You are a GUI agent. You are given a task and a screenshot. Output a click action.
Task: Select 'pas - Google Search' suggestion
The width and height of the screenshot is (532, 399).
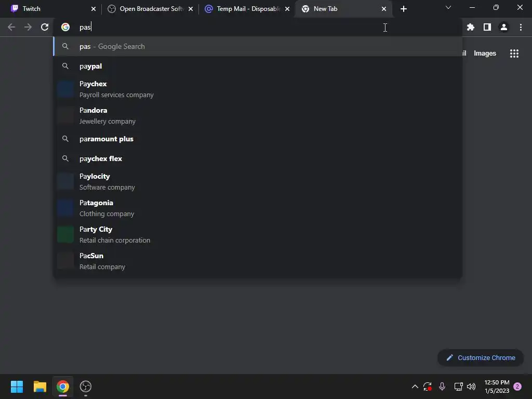(x=258, y=46)
